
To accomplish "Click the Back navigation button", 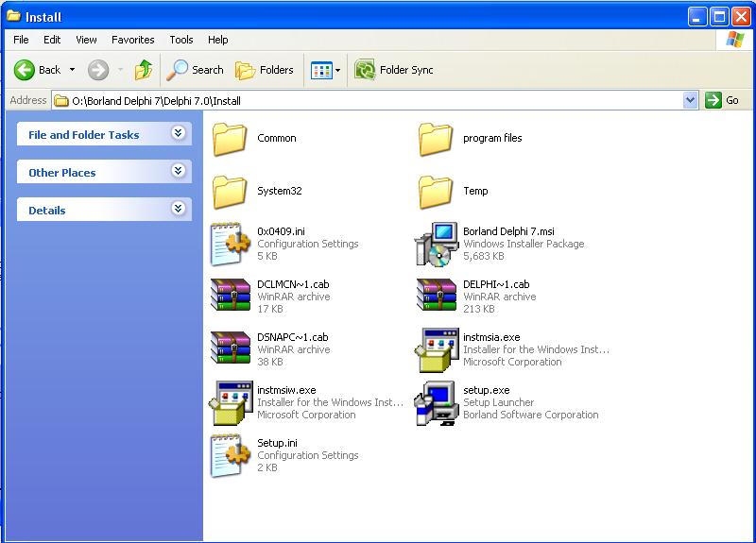I will pos(38,70).
